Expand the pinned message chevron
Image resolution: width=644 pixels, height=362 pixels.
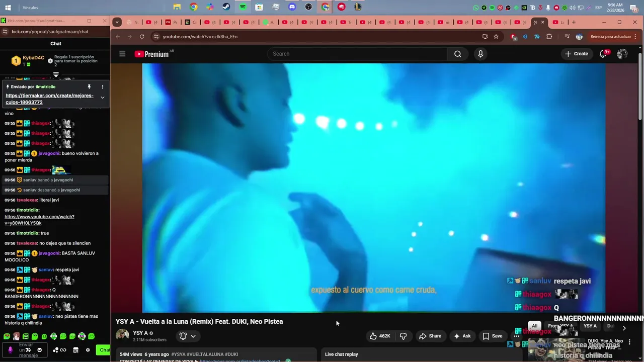(103, 98)
